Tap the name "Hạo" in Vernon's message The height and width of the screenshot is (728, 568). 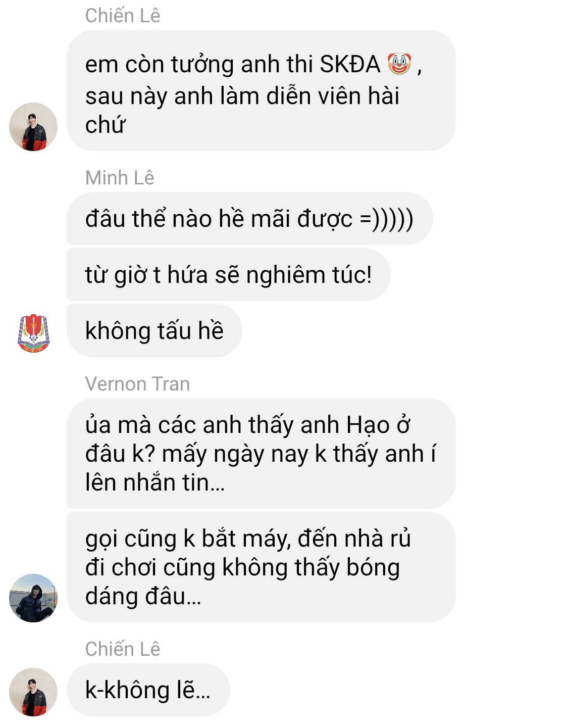click(368, 425)
